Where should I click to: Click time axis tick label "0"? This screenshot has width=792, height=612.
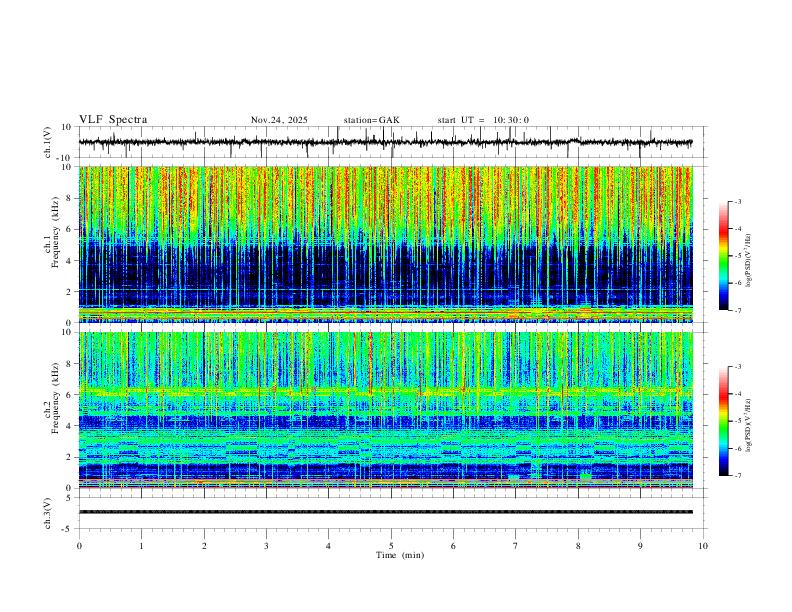pos(79,546)
